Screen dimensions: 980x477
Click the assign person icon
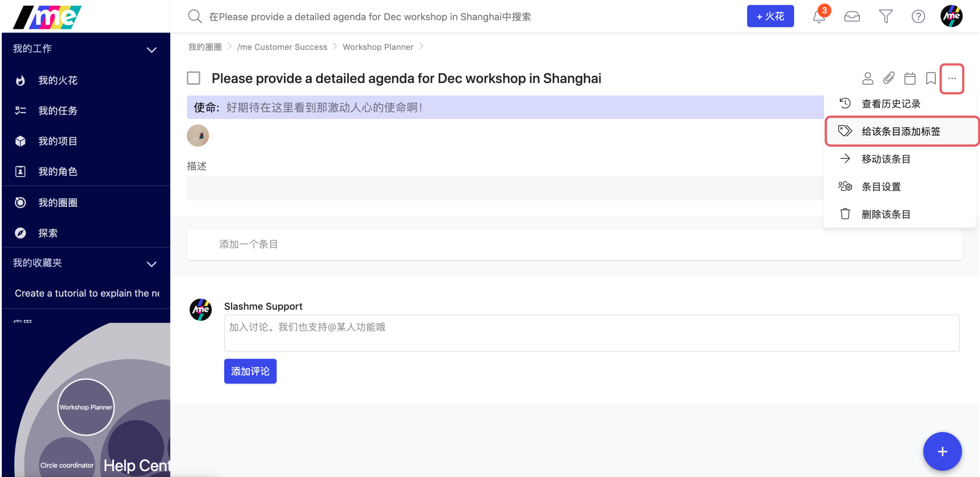(x=867, y=78)
